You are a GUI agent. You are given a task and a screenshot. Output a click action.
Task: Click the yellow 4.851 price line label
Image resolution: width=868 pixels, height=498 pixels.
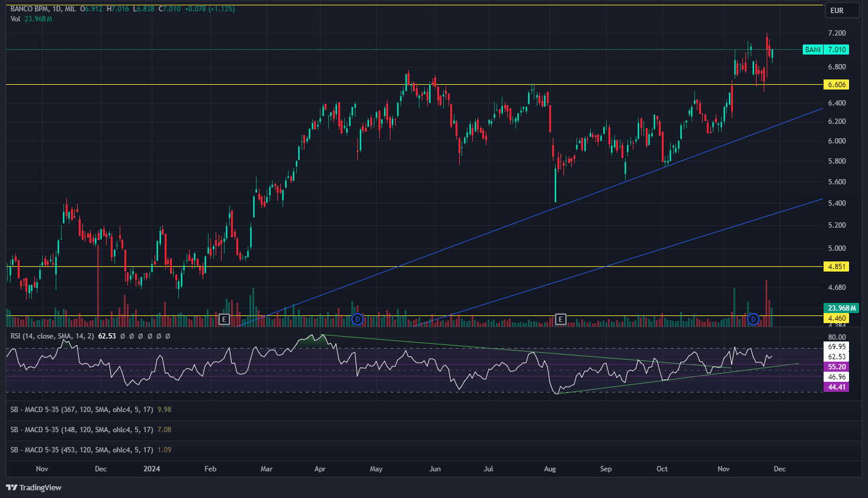click(837, 267)
